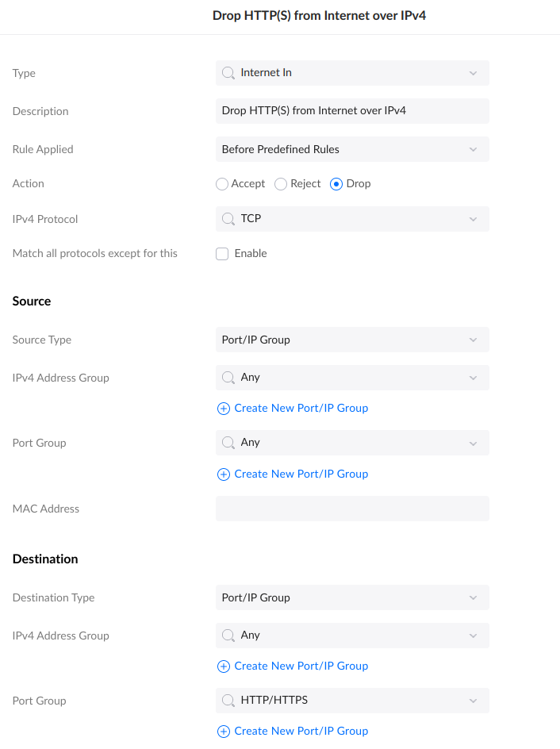Click the search icon in the Type field
Image resolution: width=560 pixels, height=749 pixels.
click(228, 72)
